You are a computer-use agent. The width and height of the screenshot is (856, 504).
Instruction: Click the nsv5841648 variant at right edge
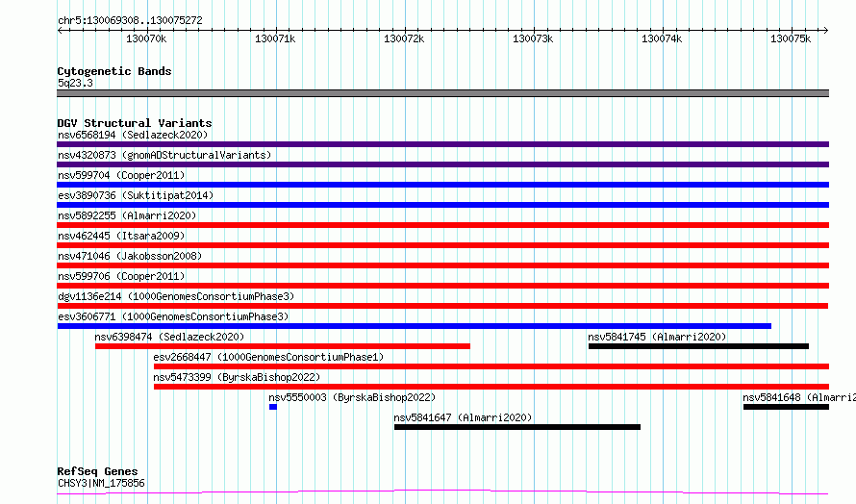(786, 407)
